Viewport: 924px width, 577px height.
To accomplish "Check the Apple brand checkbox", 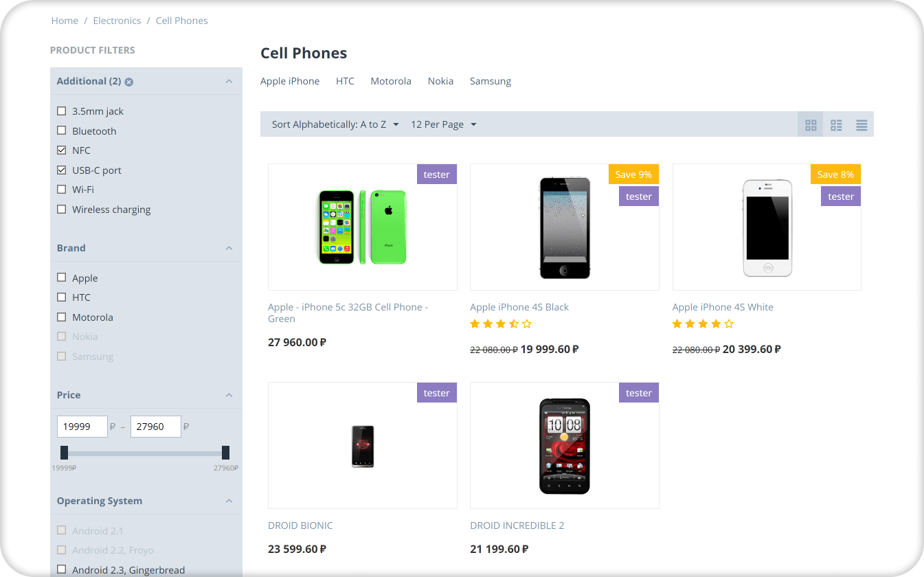I will click(x=62, y=278).
